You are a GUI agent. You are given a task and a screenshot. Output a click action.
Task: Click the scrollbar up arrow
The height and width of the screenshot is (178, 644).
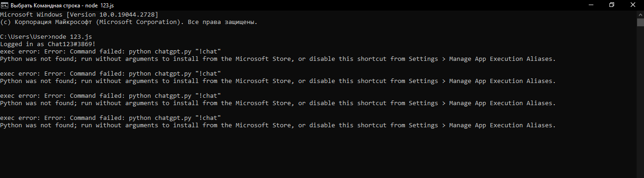(640, 14)
